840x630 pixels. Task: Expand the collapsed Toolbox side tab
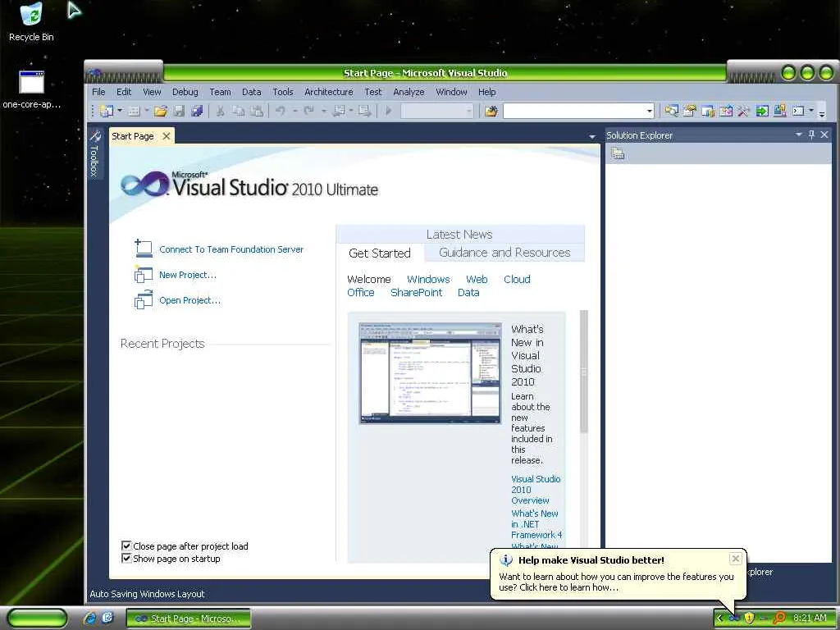coord(94,153)
